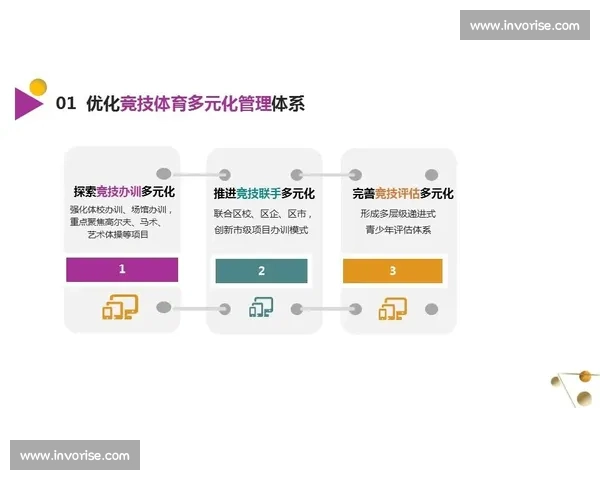Click the heading 完善竞技评估多元化
This screenshot has width=600, height=480.
[x=403, y=193]
